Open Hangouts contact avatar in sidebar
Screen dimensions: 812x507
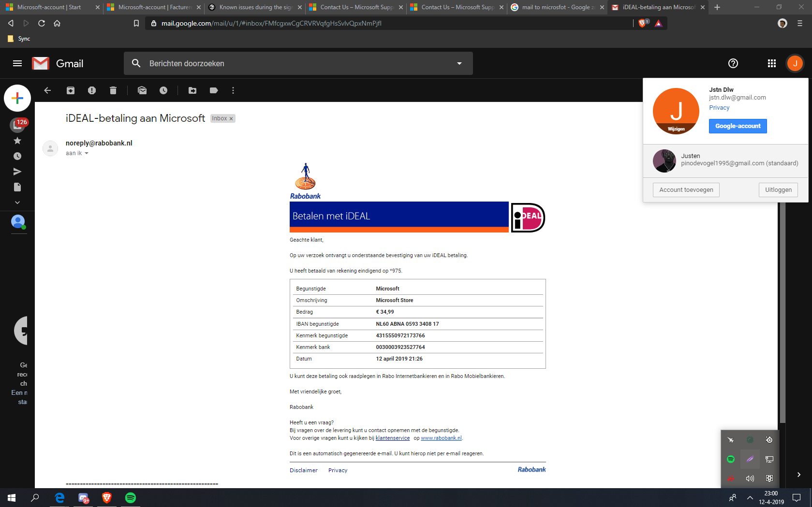[x=18, y=222]
